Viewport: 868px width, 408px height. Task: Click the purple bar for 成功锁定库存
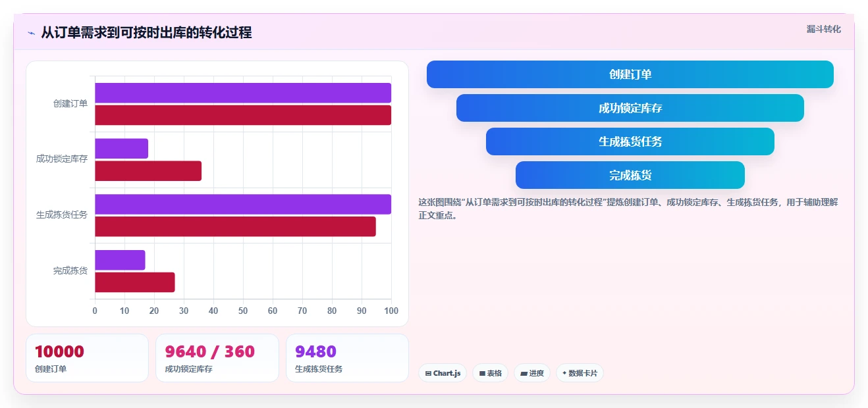[121, 149]
